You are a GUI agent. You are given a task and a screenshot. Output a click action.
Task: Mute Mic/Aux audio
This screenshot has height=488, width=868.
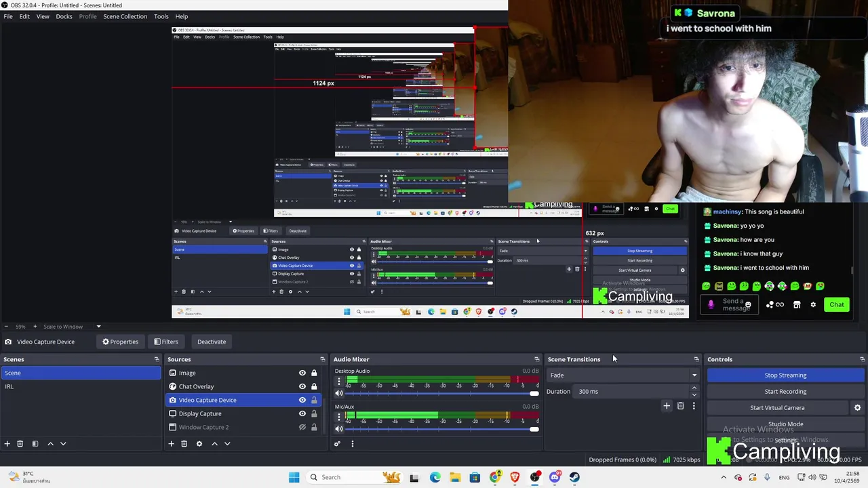pyautogui.click(x=339, y=428)
